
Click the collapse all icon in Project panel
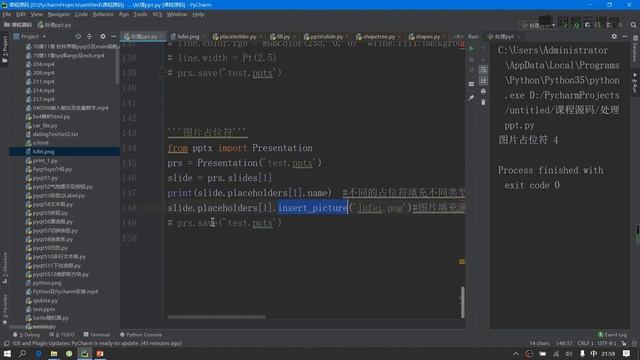tap(90, 36)
